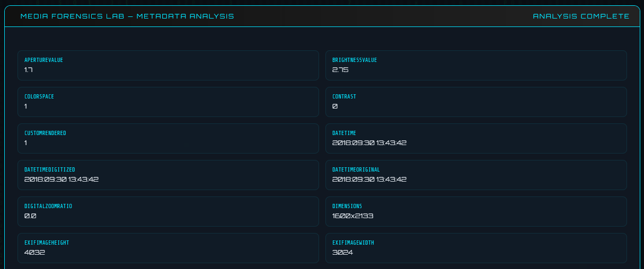The height and width of the screenshot is (269, 644).
Task: Click the Media Forensics Lab header title
Action: point(127,16)
